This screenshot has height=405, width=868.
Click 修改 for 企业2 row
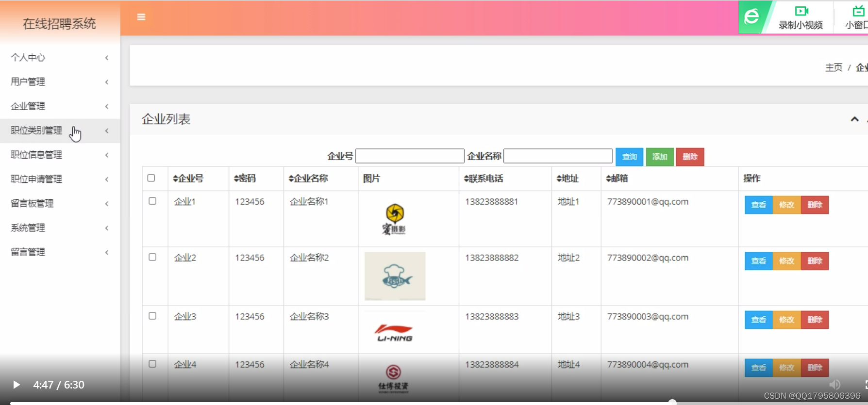tap(787, 261)
